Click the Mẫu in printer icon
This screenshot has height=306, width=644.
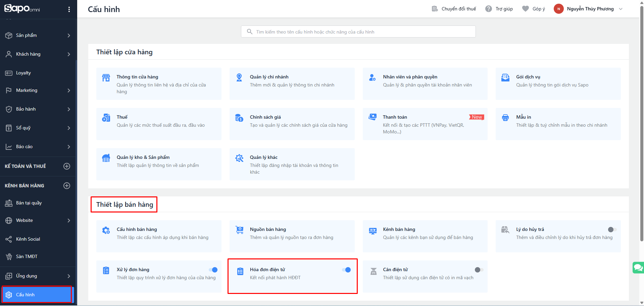coord(505,118)
